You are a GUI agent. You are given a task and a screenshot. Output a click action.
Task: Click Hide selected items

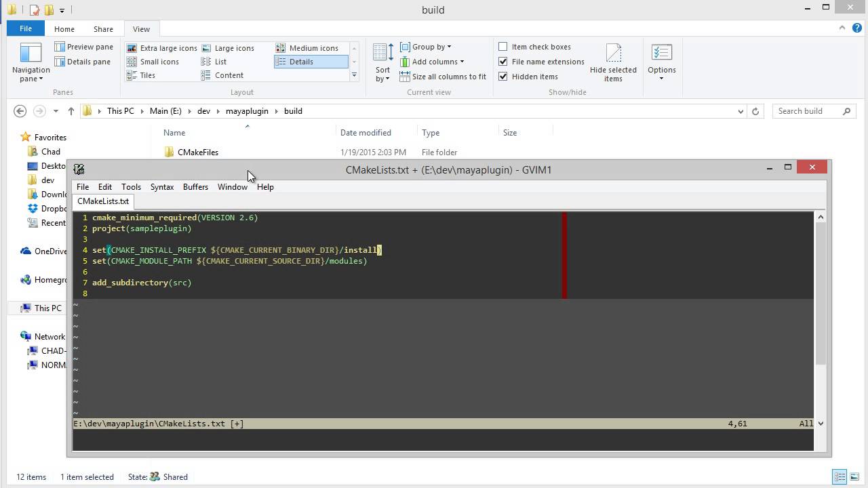click(613, 63)
